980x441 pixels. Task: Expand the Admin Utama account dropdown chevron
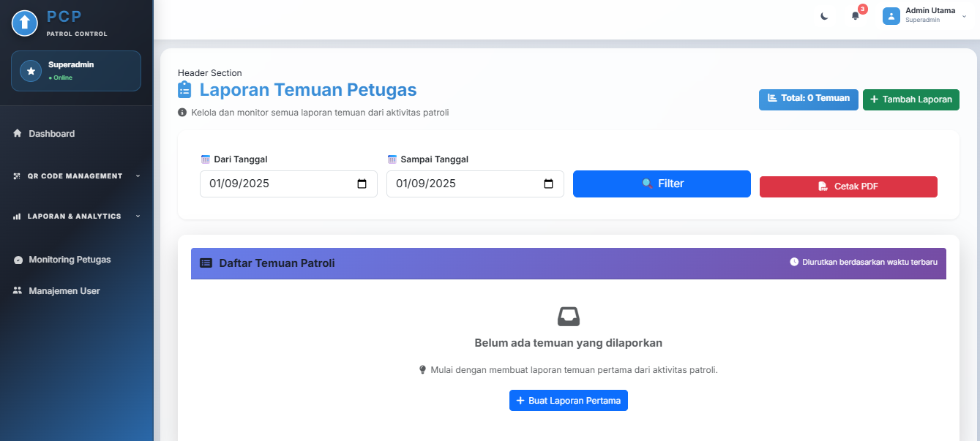(964, 16)
